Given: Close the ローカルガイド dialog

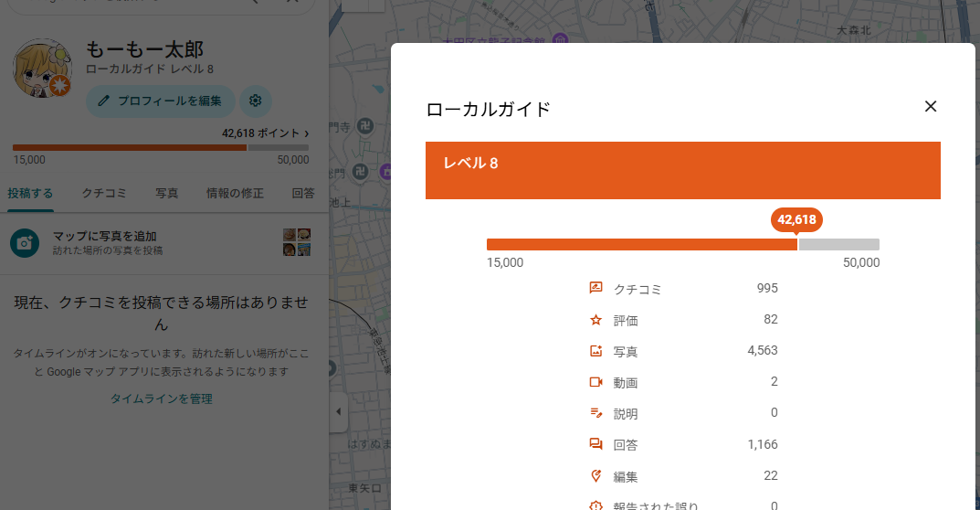Looking at the screenshot, I should tap(931, 106).
